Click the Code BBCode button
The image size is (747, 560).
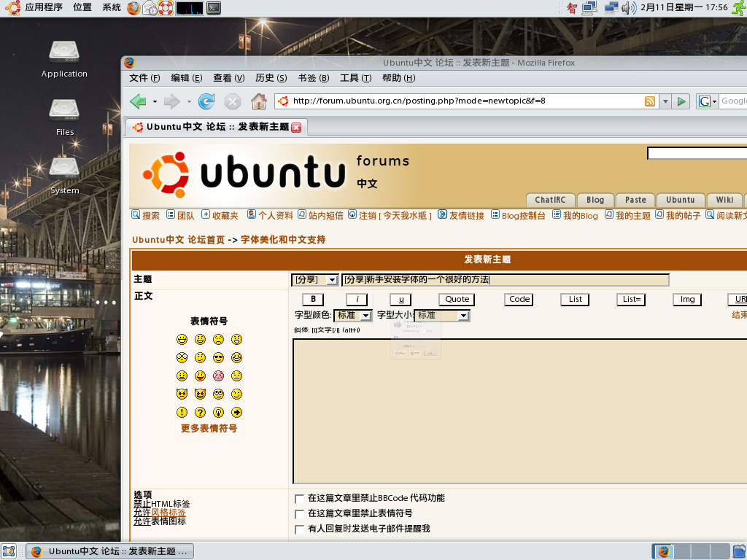pyautogui.click(x=519, y=300)
